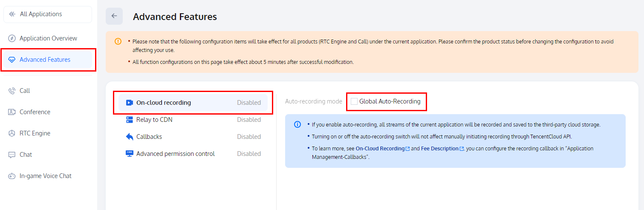This screenshot has height=210, width=644.
Task: Open the On-Cloud Recording documentation link
Action: click(x=380, y=149)
